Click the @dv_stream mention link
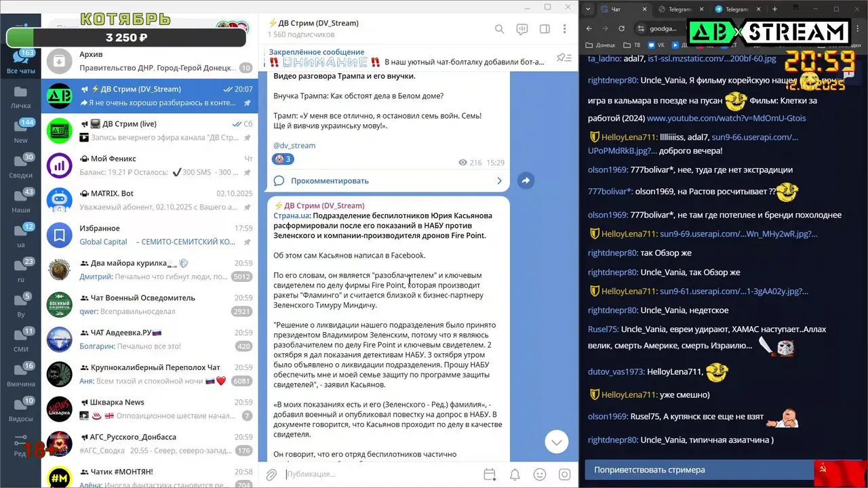Screen dimensions: 868x488 294,146
